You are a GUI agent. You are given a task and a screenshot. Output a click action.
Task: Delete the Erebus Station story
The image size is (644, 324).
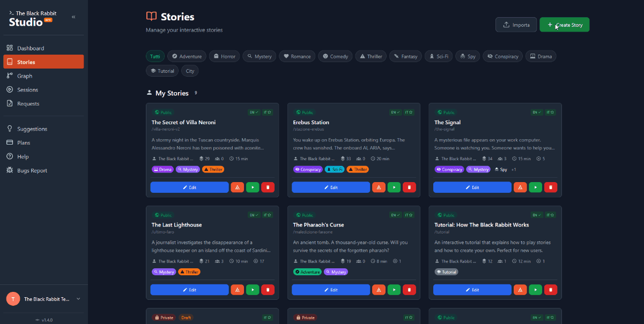click(x=409, y=187)
